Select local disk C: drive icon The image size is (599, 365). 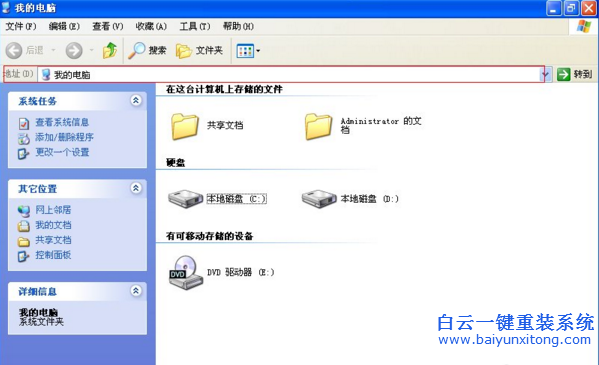point(185,199)
